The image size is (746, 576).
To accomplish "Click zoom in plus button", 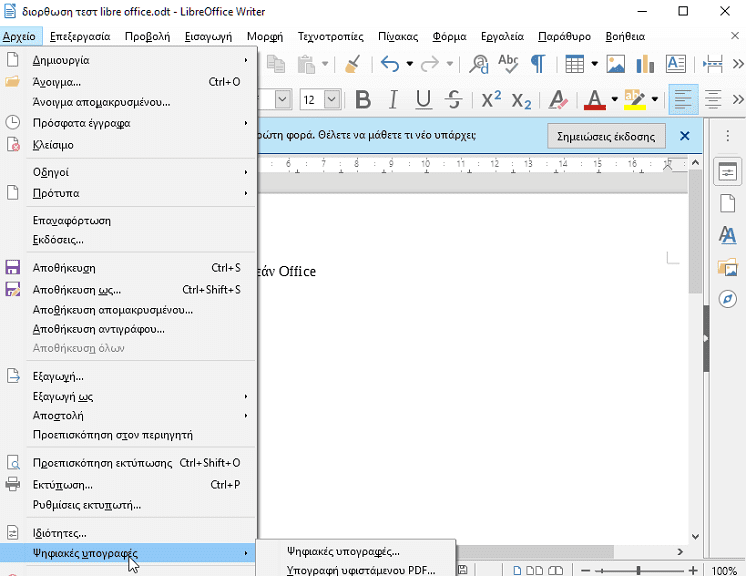I will [693, 570].
